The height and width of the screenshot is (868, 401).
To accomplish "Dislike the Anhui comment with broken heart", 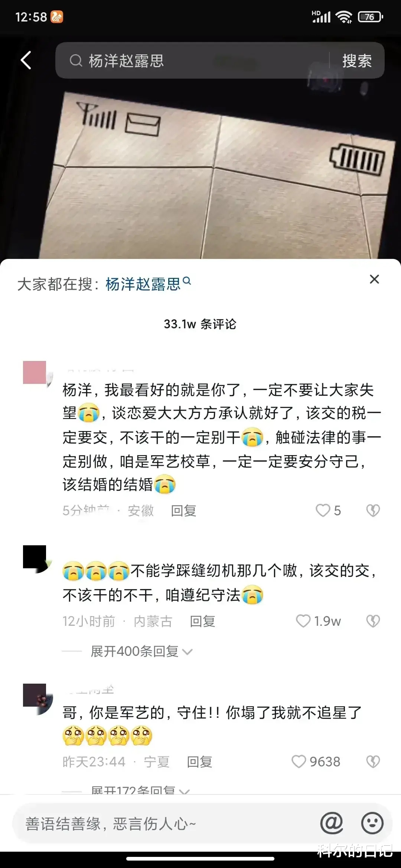I will coord(373,510).
